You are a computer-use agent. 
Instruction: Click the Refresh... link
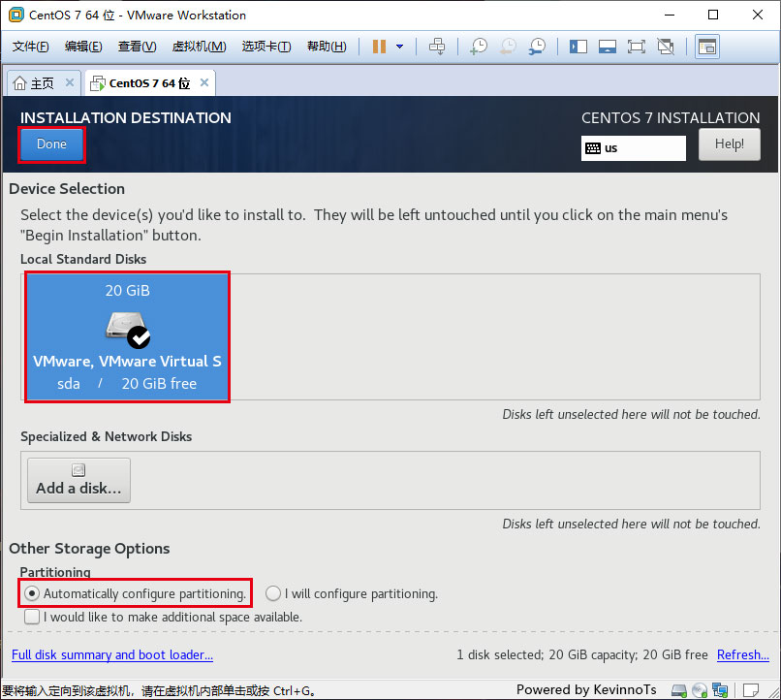tap(742, 654)
